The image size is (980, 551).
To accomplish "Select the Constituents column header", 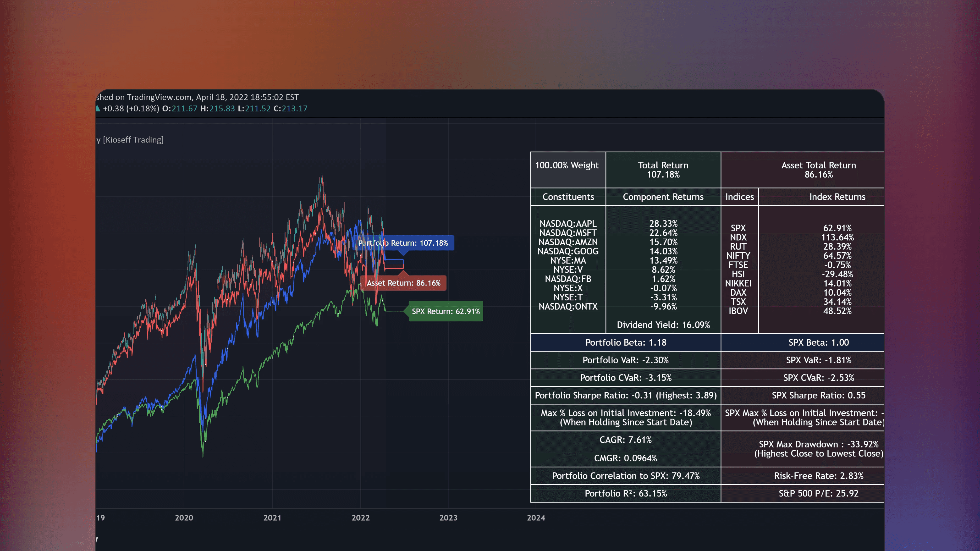I will 568,197.
